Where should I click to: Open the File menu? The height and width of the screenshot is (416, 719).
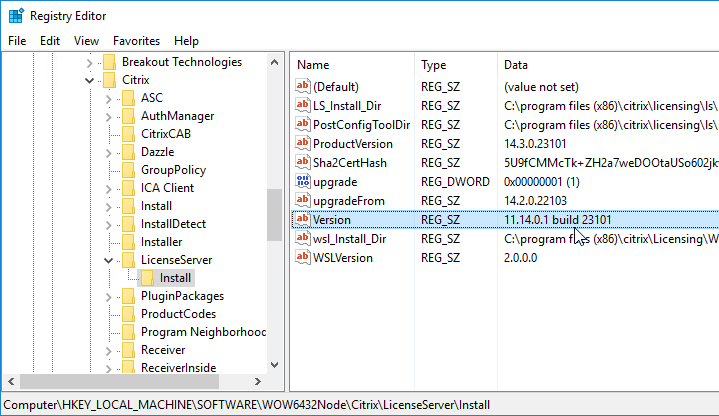[x=17, y=41]
